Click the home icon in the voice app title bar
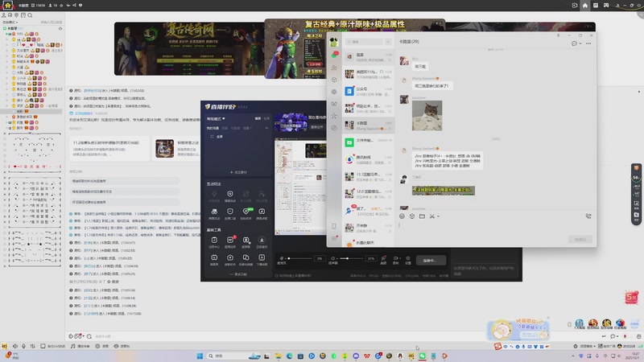644x362 pixels. point(585,6)
